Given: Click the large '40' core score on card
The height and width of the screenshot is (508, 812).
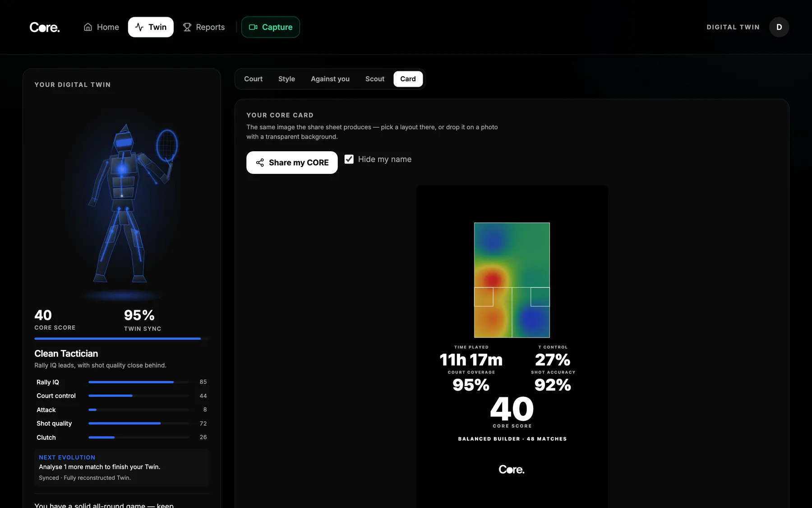Looking at the screenshot, I should point(512,409).
